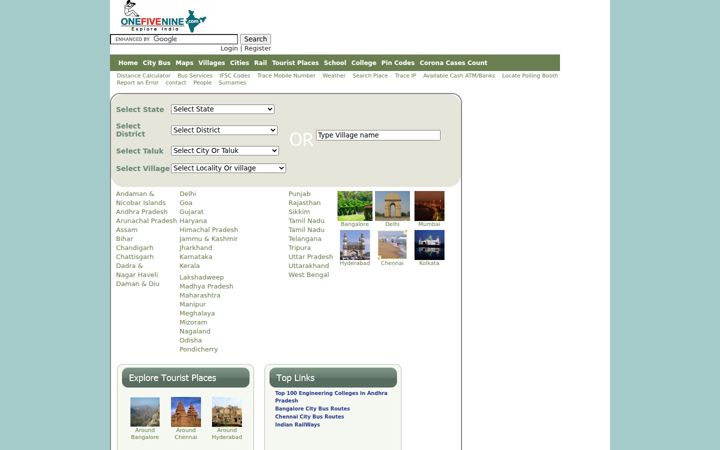Image resolution: width=720 pixels, height=450 pixels.
Task: Expand the Select Locality Or village dropdown
Action: coord(228,168)
